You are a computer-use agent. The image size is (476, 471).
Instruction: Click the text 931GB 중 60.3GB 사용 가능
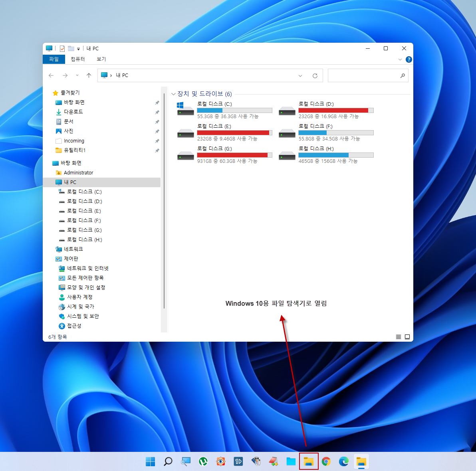[x=227, y=161]
